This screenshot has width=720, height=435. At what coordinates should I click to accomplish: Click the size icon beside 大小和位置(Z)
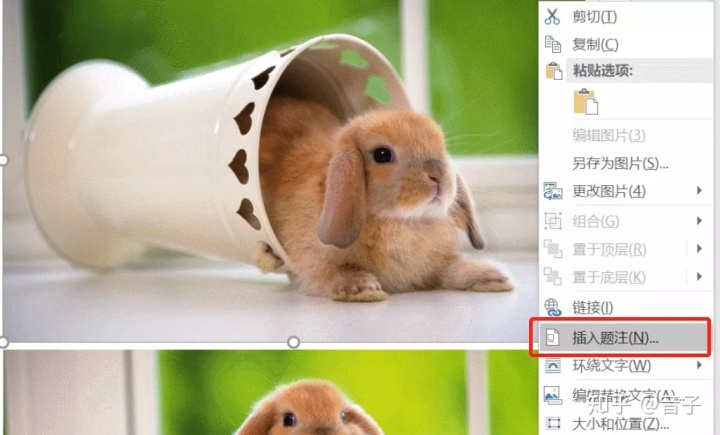point(553,423)
